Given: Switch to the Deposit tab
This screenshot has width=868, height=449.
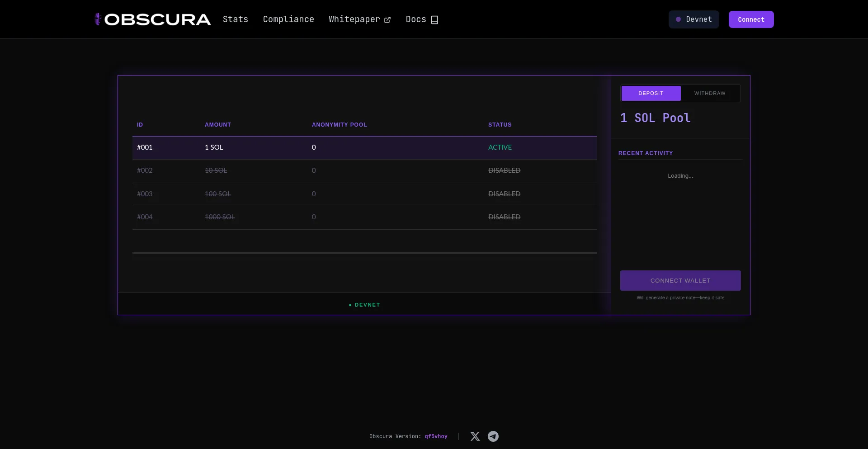Looking at the screenshot, I should pos(651,93).
